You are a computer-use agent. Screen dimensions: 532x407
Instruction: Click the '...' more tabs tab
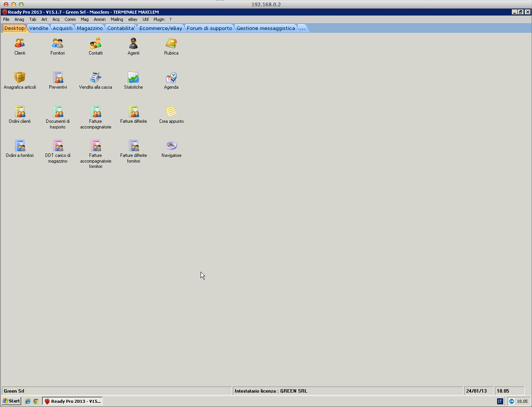(303, 28)
